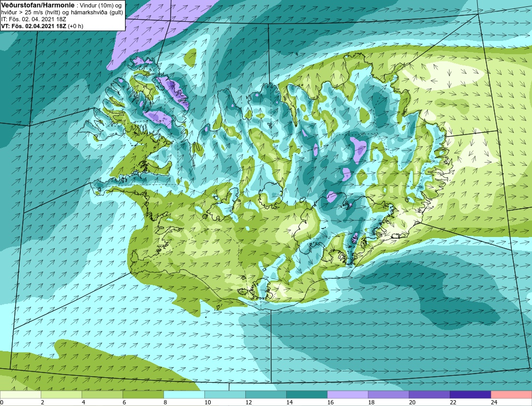Click the 0–2 m/s palest legend swatch
Viewport: 532px width, 406px height.
(x=20, y=395)
